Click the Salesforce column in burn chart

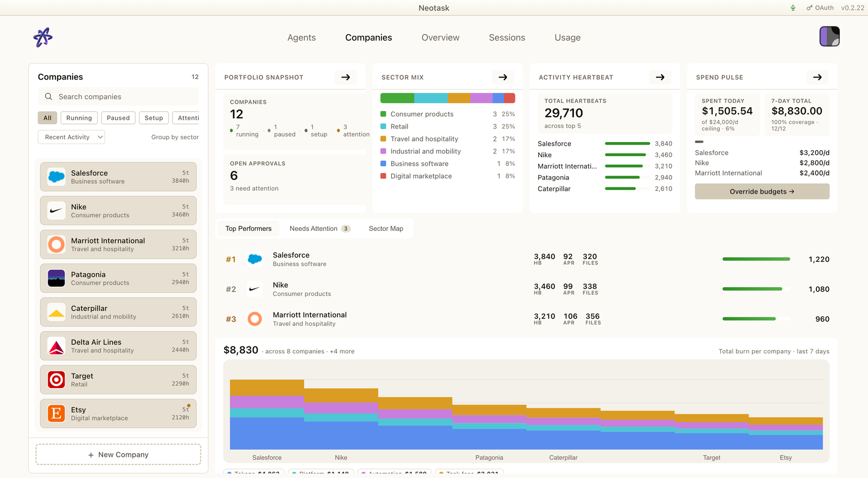coord(267,415)
